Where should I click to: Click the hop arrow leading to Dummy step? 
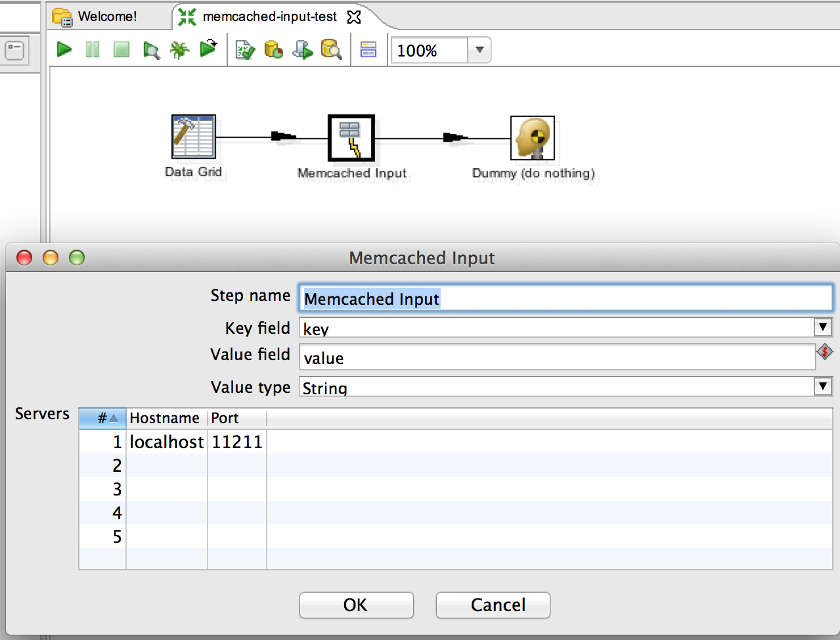tap(456, 137)
